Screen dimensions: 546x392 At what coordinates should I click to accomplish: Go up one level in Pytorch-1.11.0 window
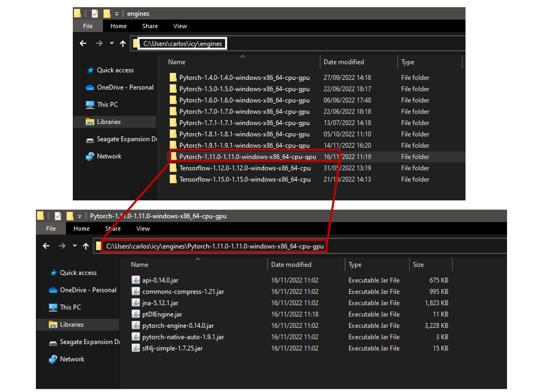point(86,246)
